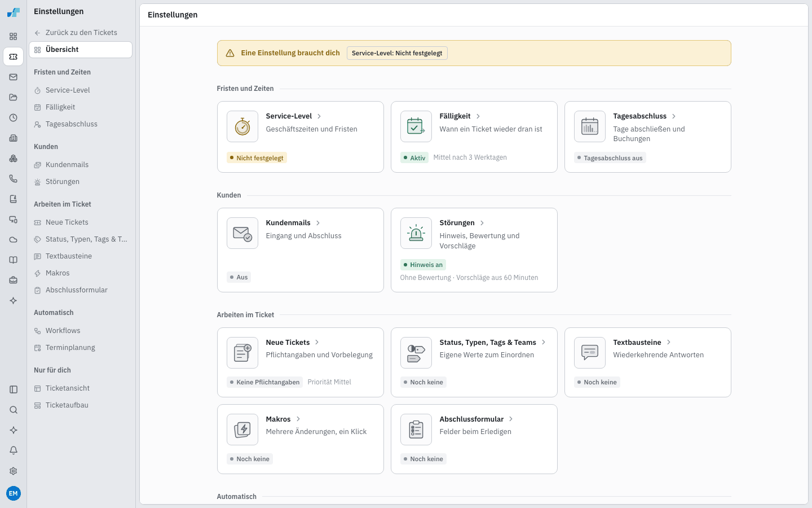Toggle the sidebar panel icon
The width and height of the screenshot is (812, 508).
point(14,389)
